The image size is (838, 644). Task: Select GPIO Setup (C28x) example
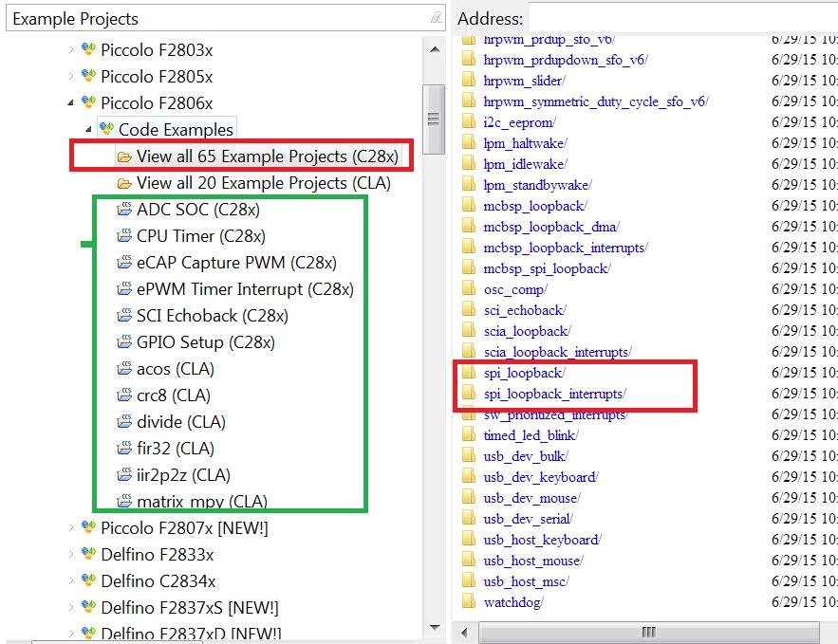click(206, 342)
